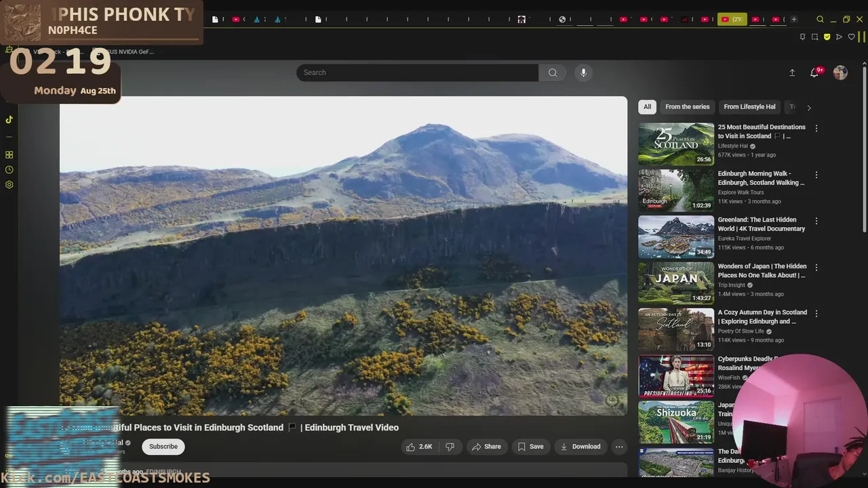Open title A Cozy Autumn Day in Scotland
The width and height of the screenshot is (868, 488).
[x=762, y=317]
